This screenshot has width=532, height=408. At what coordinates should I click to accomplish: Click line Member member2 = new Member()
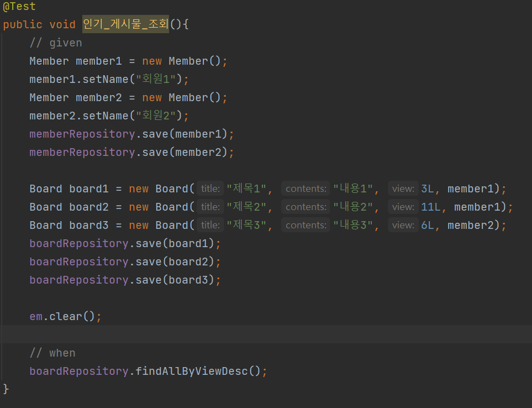coord(128,98)
